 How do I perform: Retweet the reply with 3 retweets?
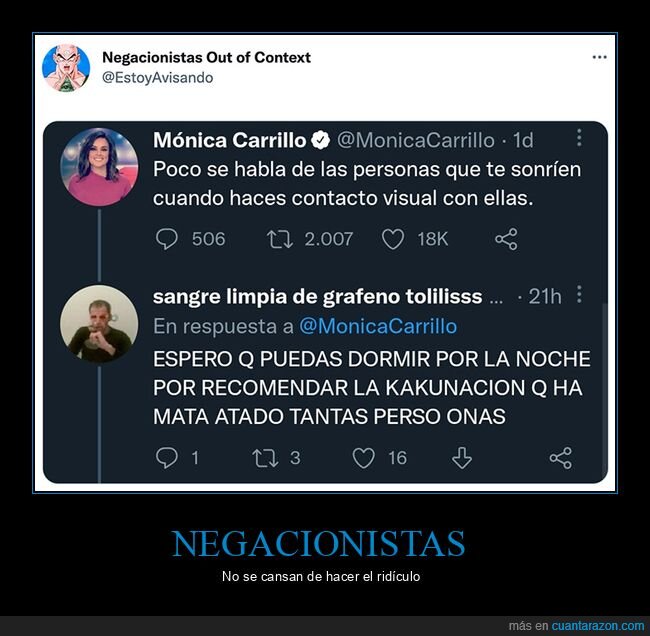point(265,458)
